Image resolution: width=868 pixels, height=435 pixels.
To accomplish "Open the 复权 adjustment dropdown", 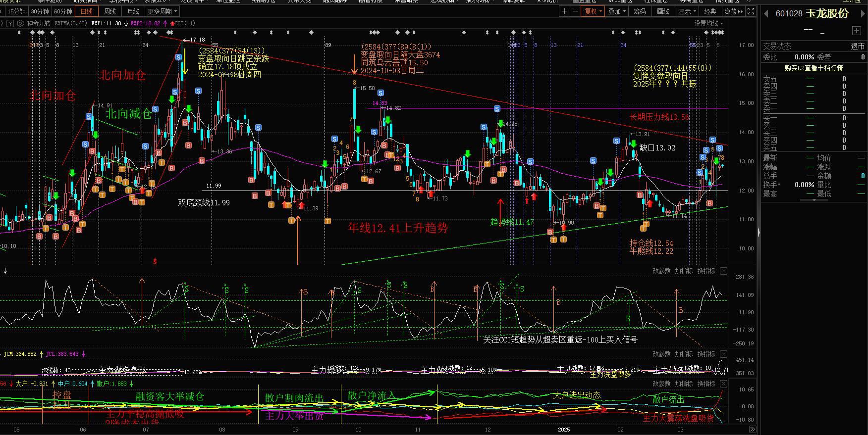I will (x=593, y=11).
